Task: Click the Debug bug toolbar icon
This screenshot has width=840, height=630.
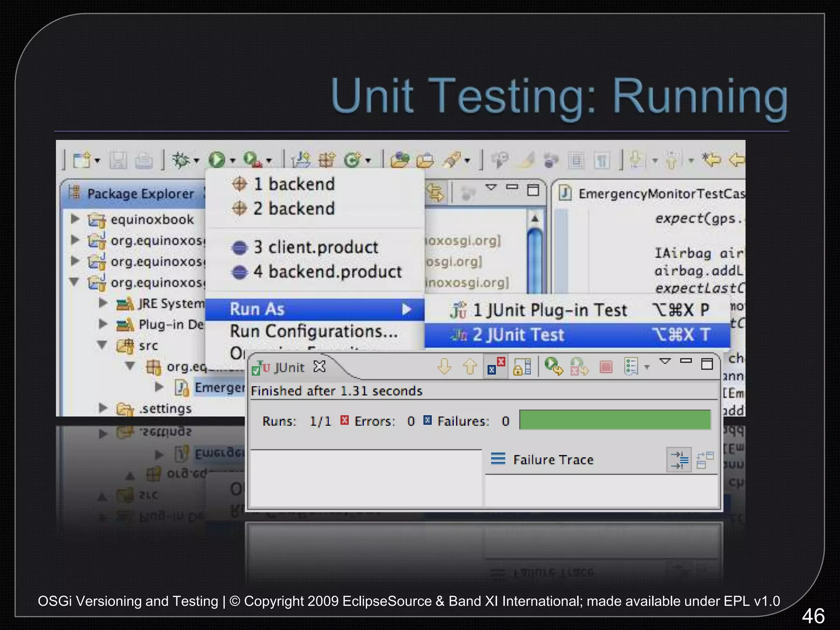Action: click(180, 160)
